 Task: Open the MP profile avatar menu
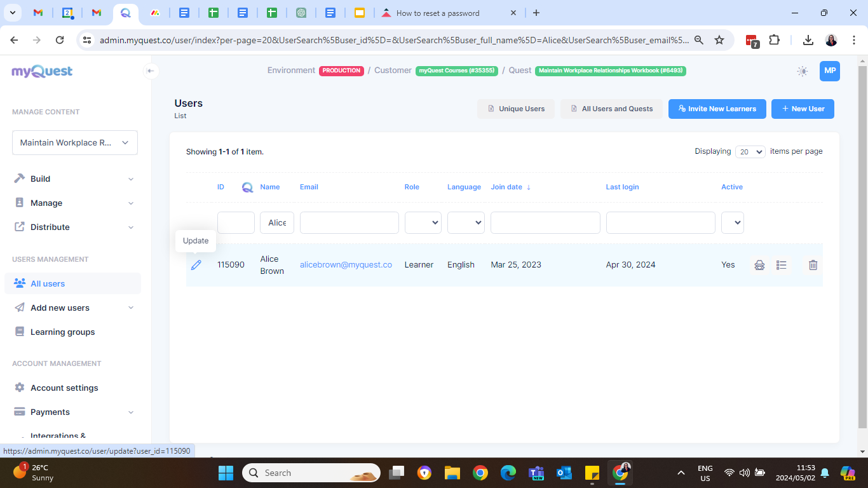[829, 71]
